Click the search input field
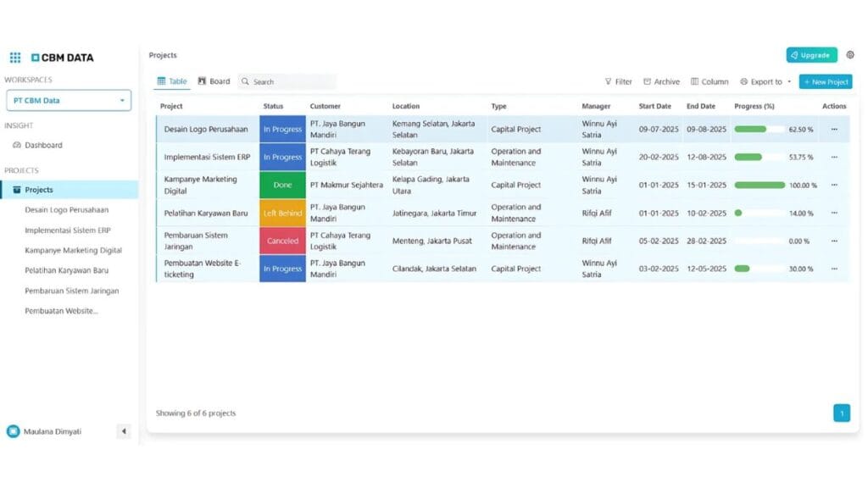This screenshot has height=488, width=868. (287, 81)
